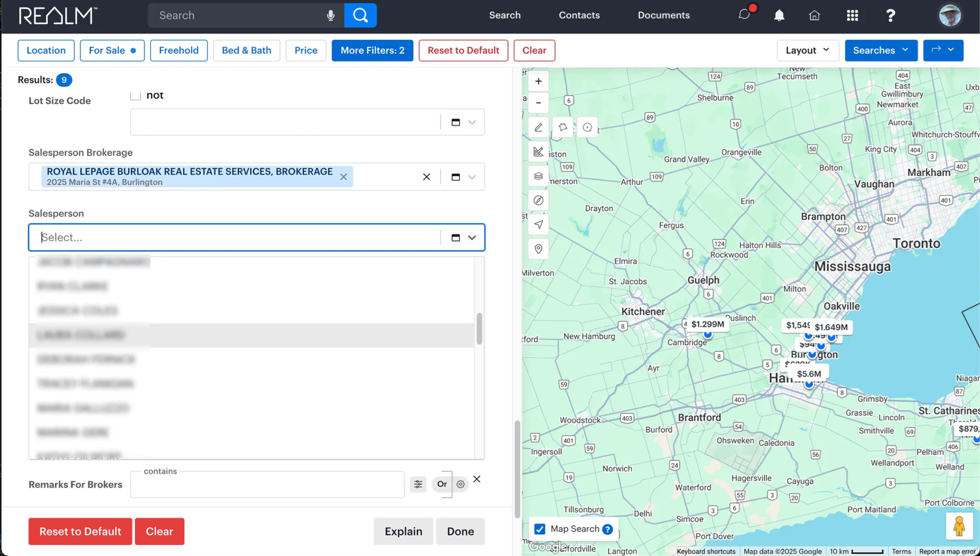The image size is (980, 556).
Task: Open the notifications bell
Action: coord(779,15)
